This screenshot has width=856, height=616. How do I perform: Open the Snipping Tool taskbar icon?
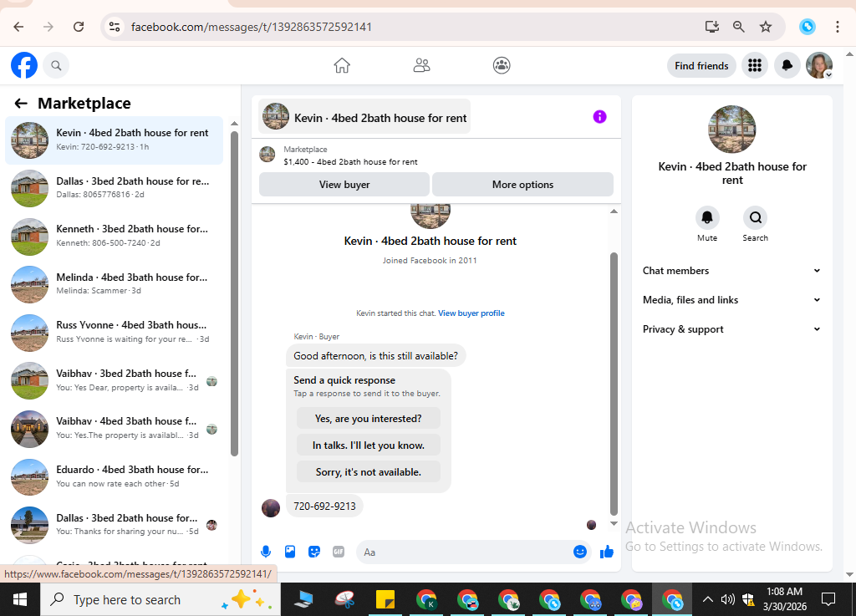344,599
